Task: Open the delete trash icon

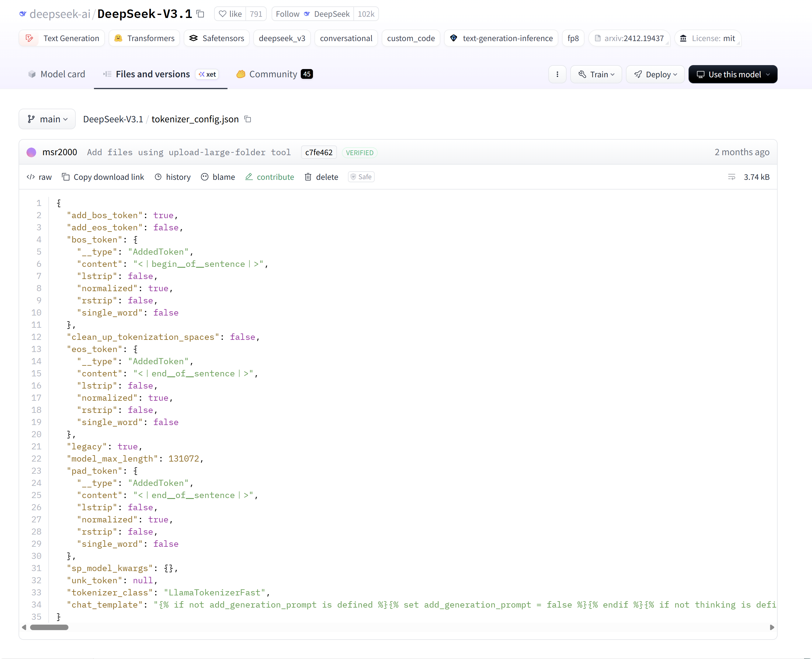Action: [308, 177]
